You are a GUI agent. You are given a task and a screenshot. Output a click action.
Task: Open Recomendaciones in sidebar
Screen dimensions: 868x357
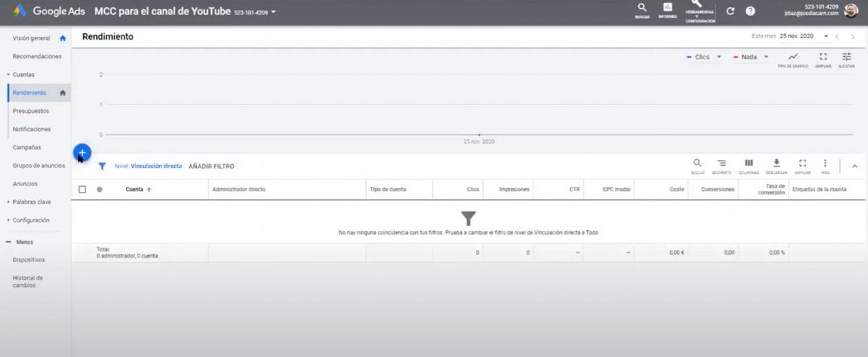click(37, 56)
